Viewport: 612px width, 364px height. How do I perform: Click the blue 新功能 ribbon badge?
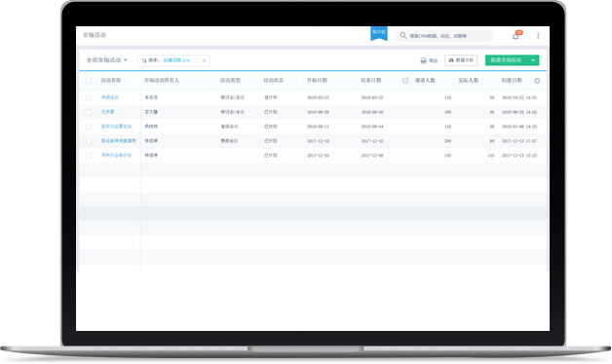pos(378,33)
